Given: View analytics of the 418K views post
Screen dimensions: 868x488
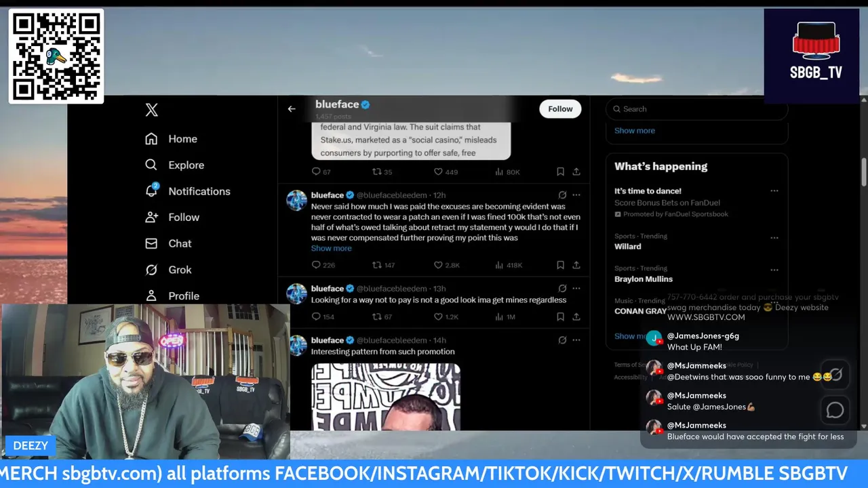Looking at the screenshot, I should [509, 265].
